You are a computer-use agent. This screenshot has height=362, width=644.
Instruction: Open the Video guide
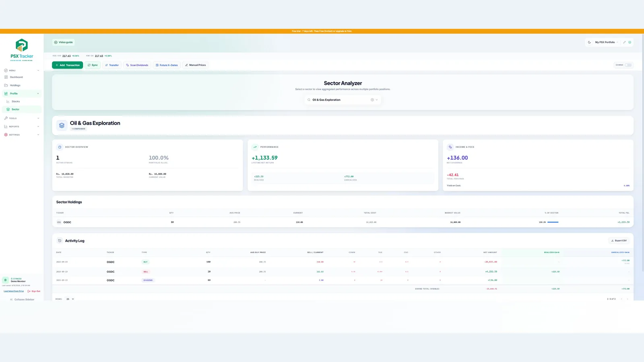coord(64,42)
